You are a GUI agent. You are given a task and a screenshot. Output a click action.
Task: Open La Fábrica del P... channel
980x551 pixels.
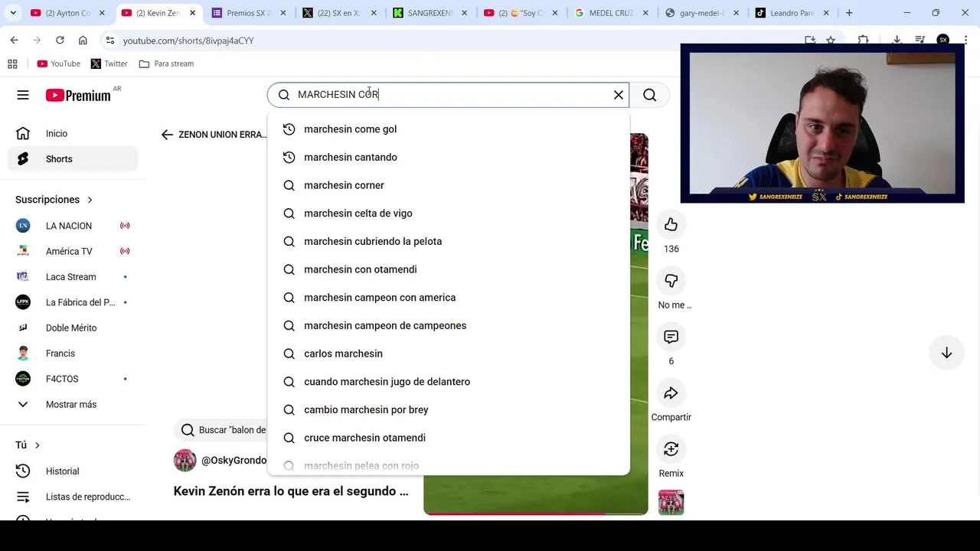pyautogui.click(x=73, y=302)
